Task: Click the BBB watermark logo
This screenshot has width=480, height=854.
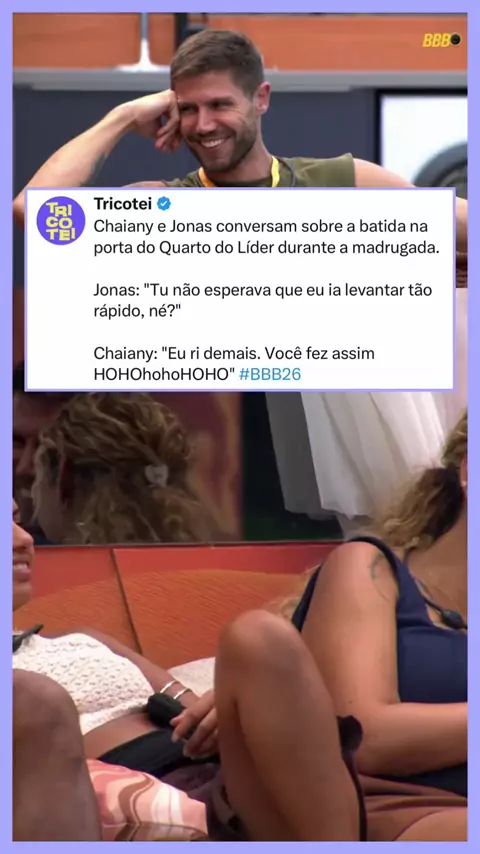Action: click(442, 40)
